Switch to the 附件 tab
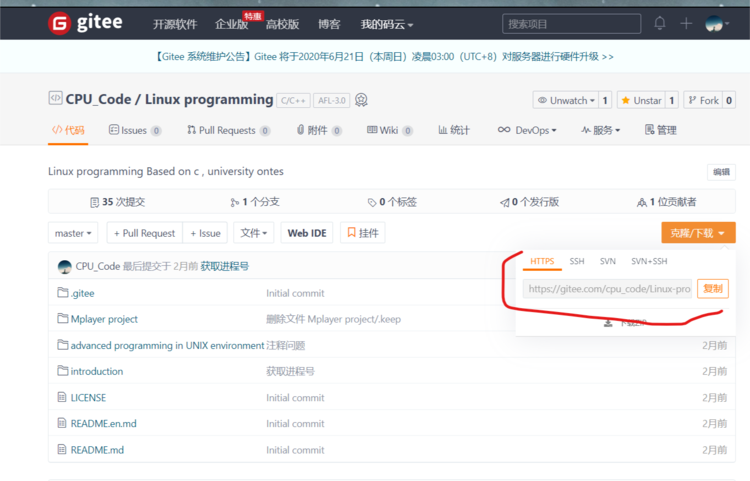 pyautogui.click(x=319, y=130)
